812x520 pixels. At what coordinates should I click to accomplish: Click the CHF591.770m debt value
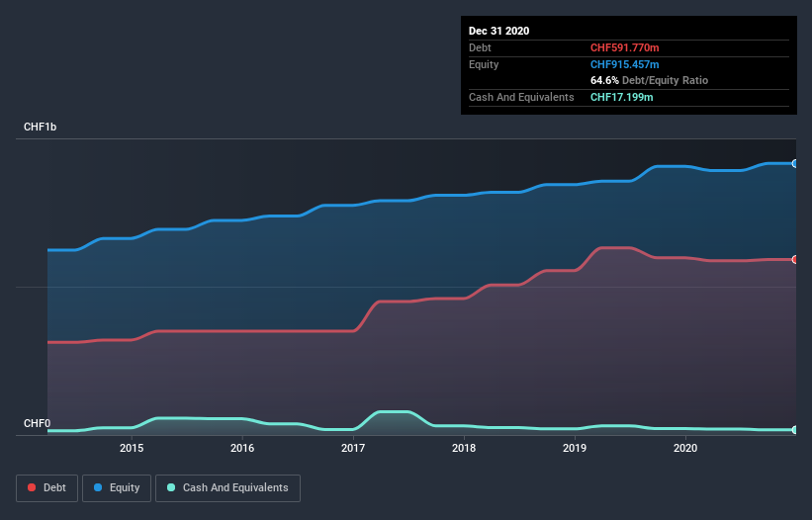coord(624,47)
